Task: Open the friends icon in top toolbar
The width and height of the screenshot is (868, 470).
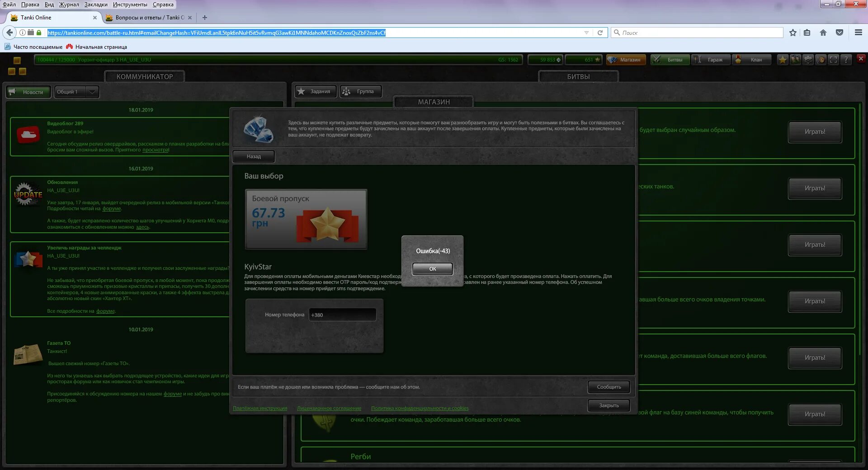Action: point(795,60)
